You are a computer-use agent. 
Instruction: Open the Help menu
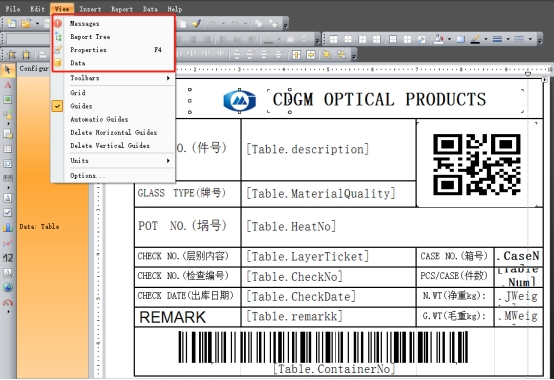(x=175, y=9)
